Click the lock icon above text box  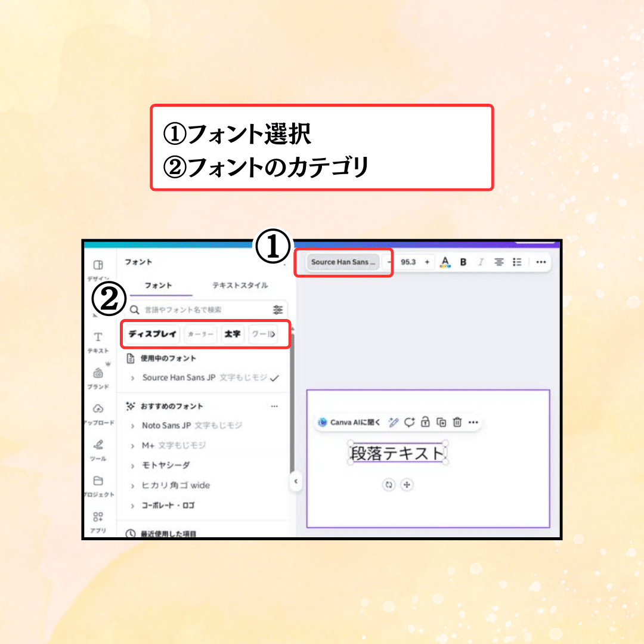pos(425,422)
